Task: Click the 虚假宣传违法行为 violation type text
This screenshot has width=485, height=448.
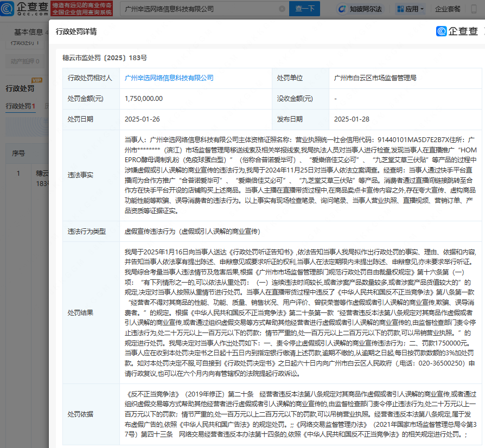Action: [x=193, y=232]
